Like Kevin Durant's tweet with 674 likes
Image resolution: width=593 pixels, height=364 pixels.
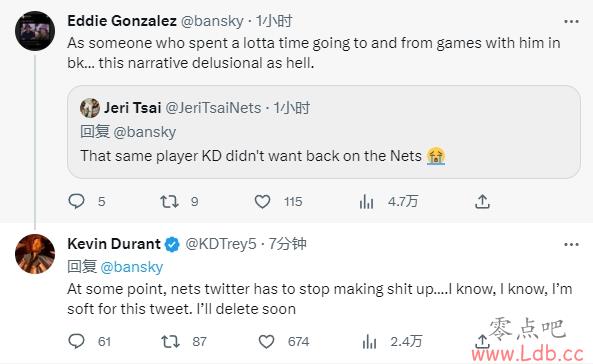[x=266, y=342]
